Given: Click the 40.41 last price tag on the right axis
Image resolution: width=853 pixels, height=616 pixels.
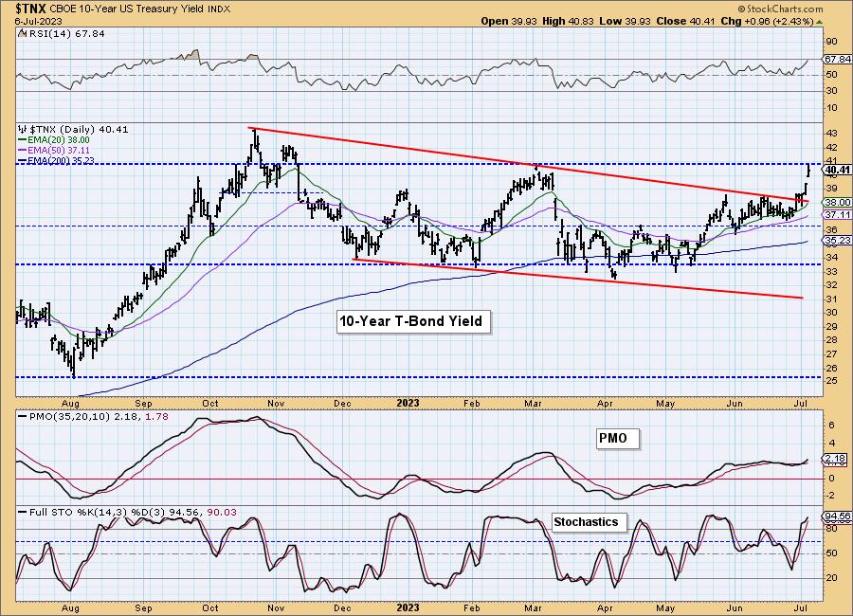Looking at the screenshot, I should click(838, 171).
